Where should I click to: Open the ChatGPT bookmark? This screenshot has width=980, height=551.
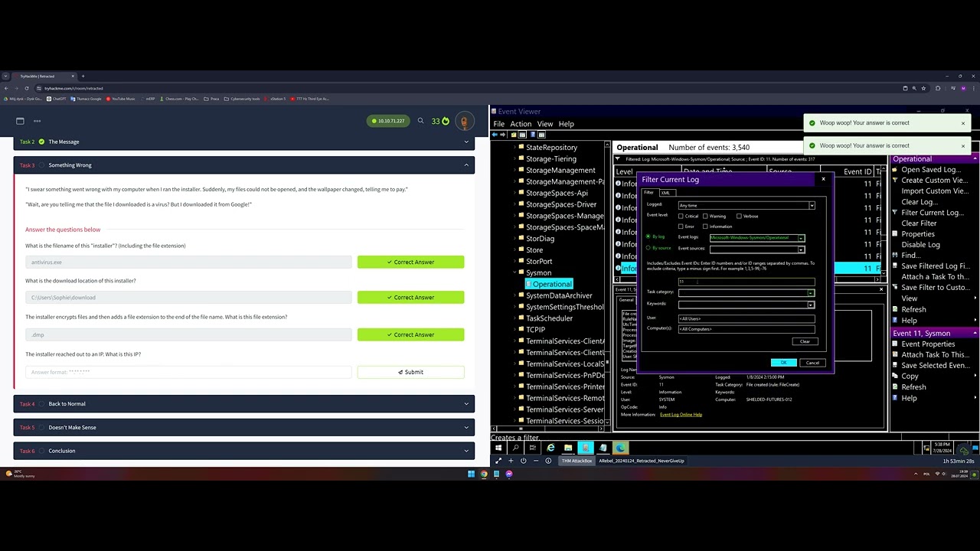(x=57, y=99)
